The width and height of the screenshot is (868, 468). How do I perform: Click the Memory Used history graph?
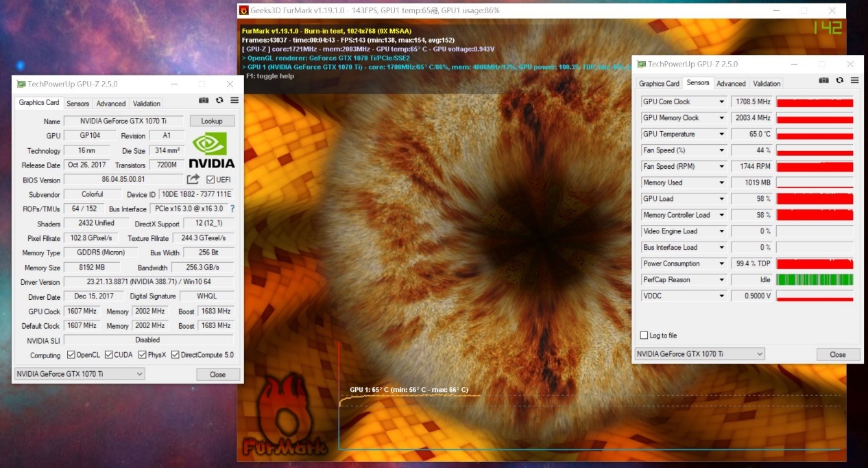tap(815, 183)
